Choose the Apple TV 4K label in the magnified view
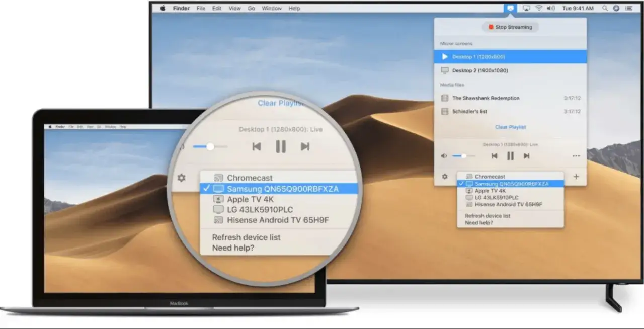This screenshot has height=329, width=644. [x=250, y=199]
